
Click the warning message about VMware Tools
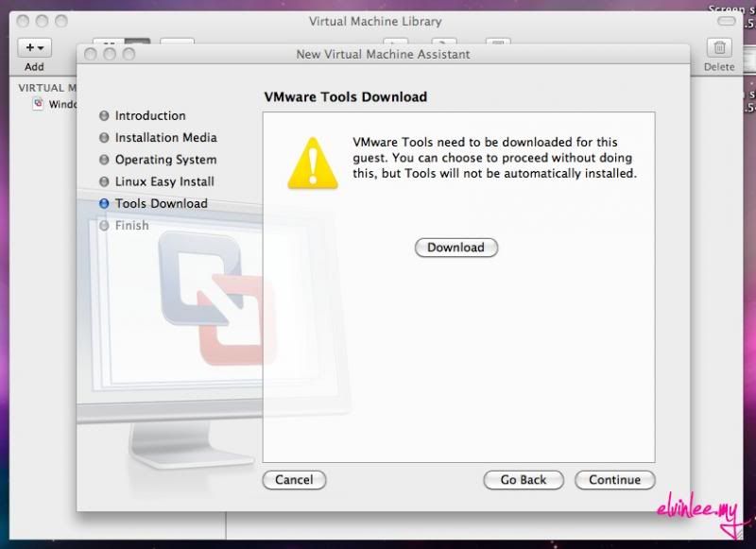pos(494,158)
